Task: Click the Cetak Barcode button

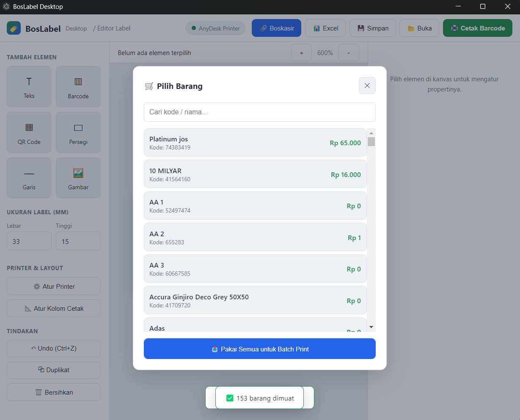Action: point(478,28)
